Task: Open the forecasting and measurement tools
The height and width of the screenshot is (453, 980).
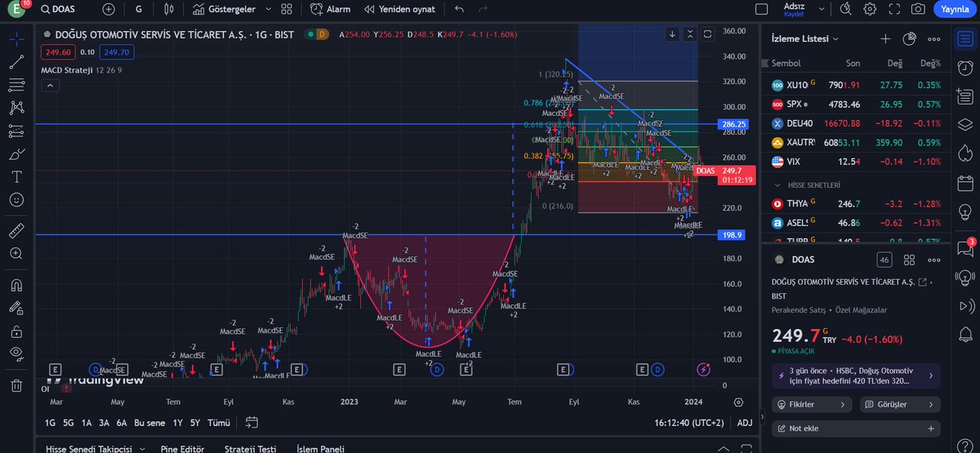Action: 16,131
